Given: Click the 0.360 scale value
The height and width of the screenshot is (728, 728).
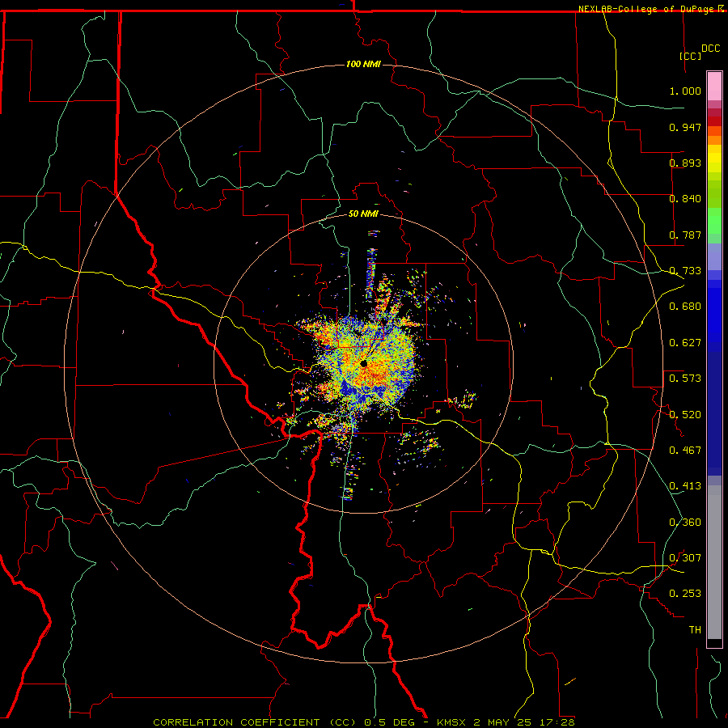Looking at the screenshot, I should tap(685, 523).
